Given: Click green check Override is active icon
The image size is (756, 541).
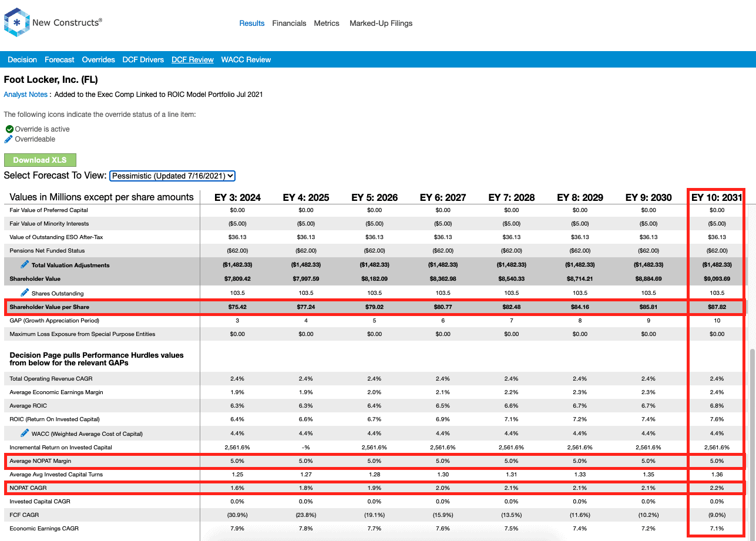Looking at the screenshot, I should point(9,129).
